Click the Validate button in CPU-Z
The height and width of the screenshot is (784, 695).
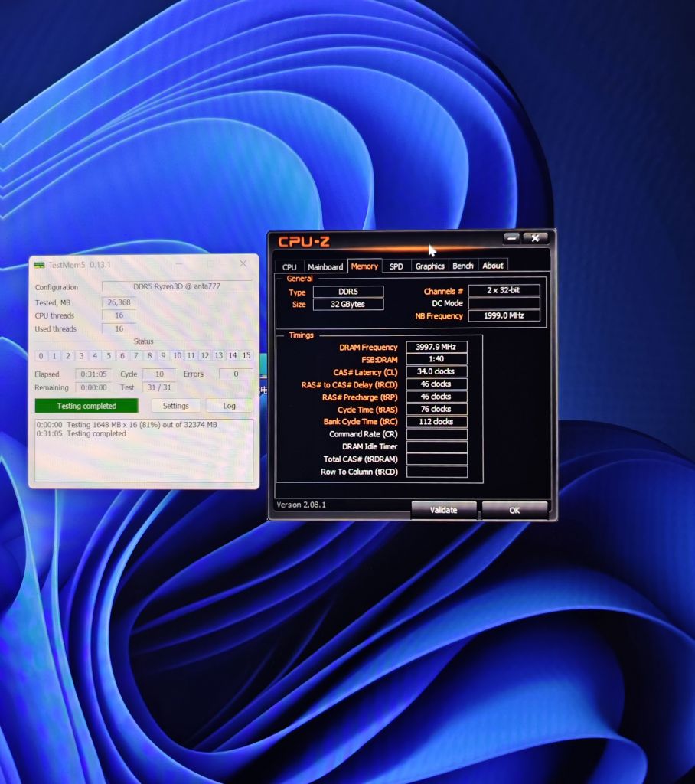tap(444, 509)
